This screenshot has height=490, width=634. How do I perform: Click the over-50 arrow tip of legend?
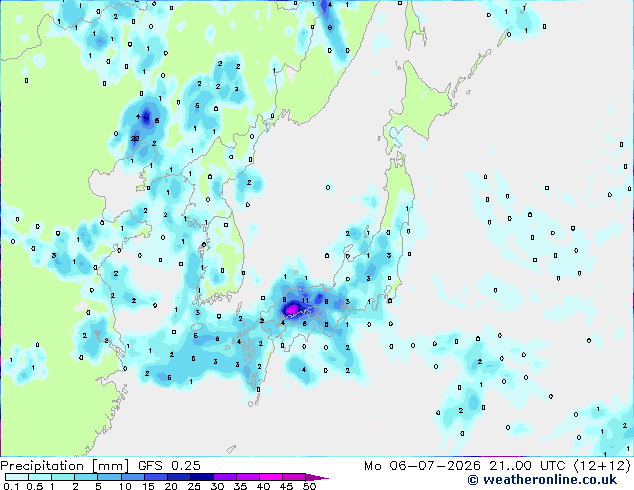point(317,477)
